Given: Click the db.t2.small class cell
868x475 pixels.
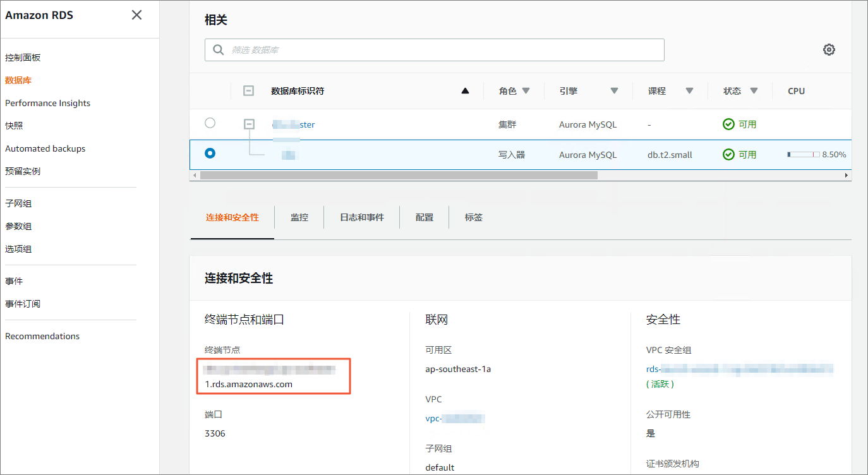Looking at the screenshot, I should click(670, 155).
